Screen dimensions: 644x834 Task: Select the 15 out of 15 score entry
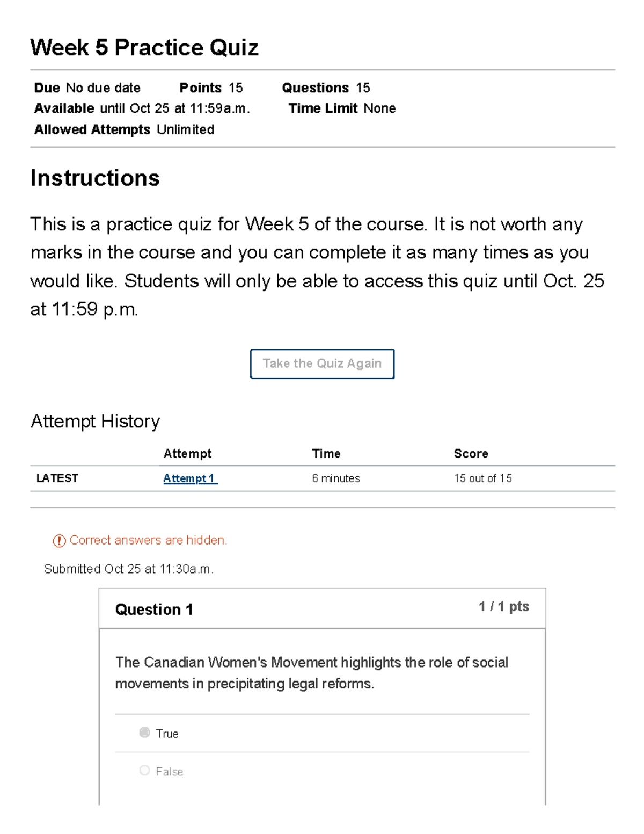pos(483,478)
